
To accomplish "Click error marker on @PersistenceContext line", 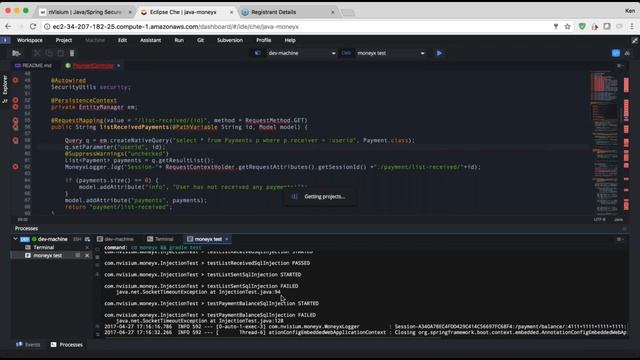I will click(15, 100).
